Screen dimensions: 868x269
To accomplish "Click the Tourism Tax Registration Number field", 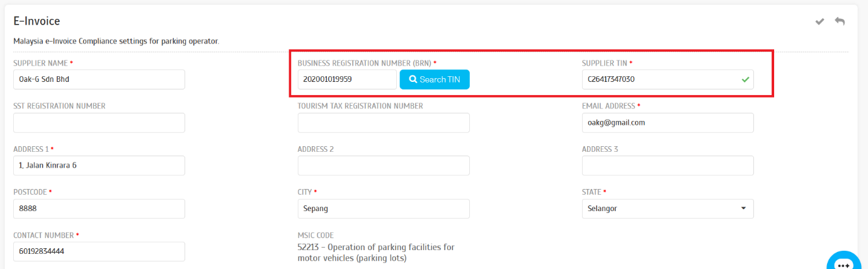I will tap(384, 123).
